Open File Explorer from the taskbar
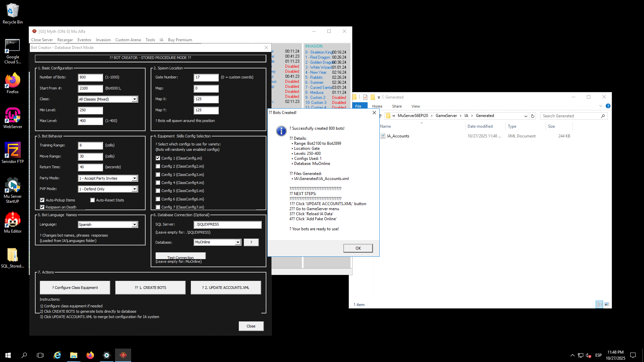Image resolution: width=644 pixels, height=362 pixels. pos(73,355)
